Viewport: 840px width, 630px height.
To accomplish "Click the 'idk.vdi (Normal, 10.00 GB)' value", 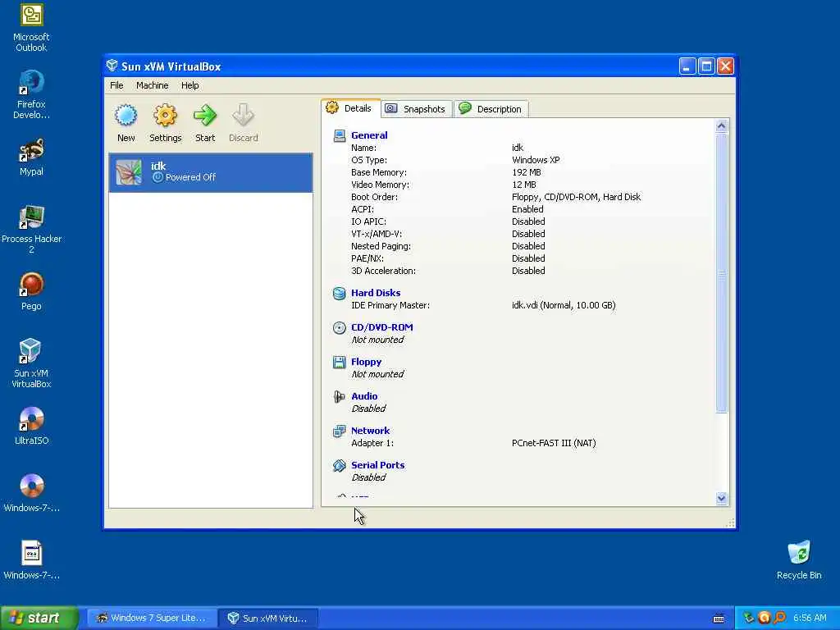I will point(564,305).
